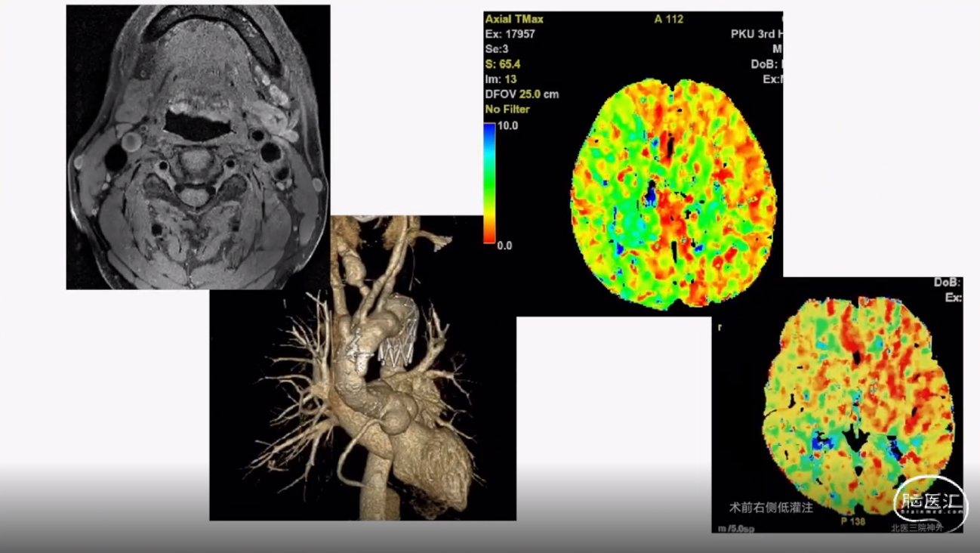Click the 'DFOV 25.0 cm' text
The height and width of the screenshot is (553, 980).
click(x=522, y=94)
